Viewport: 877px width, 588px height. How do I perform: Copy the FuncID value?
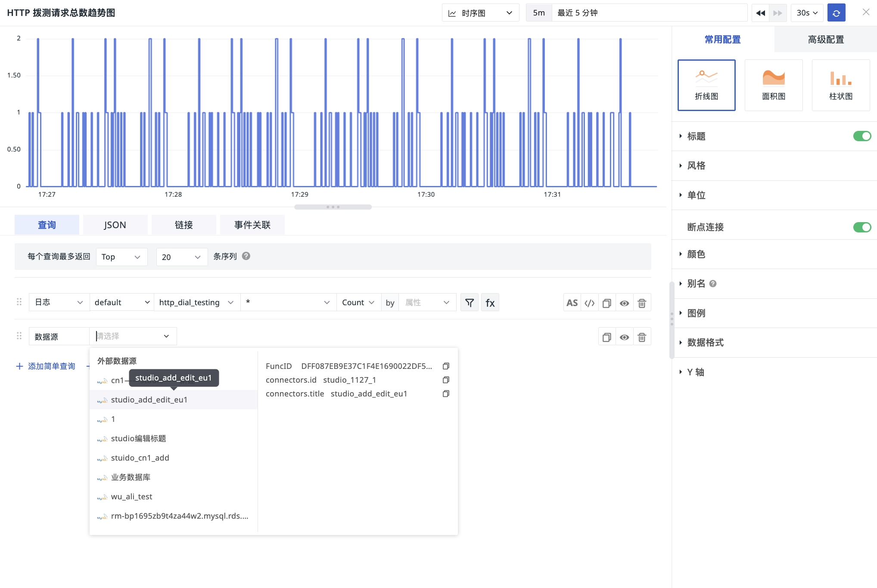point(446,366)
